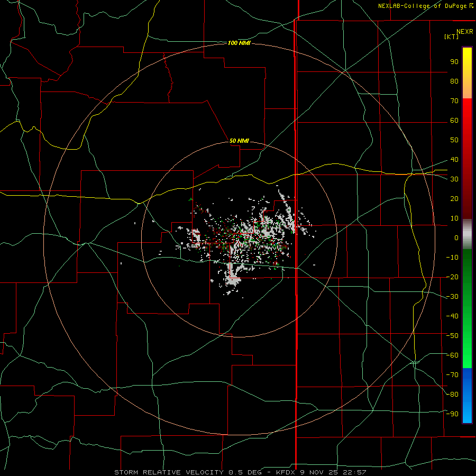Click the 70 value on the velocity scale
Screen dimensions: 476x476
click(x=454, y=101)
